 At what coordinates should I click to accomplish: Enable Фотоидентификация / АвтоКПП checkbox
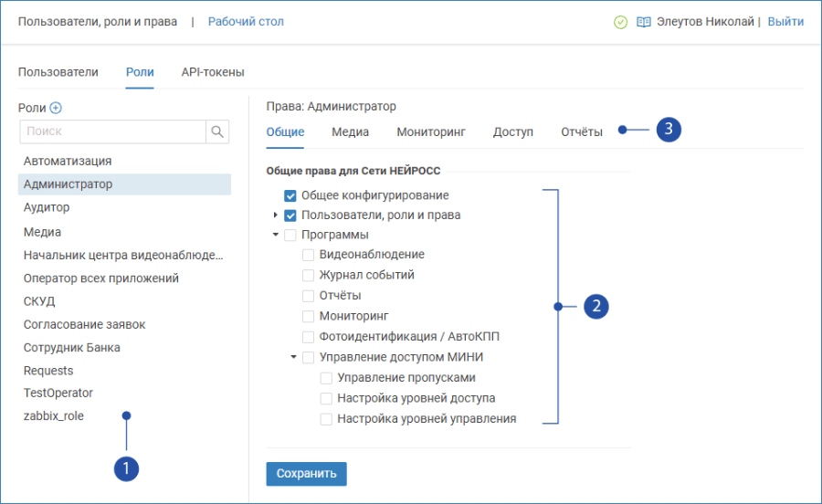tap(309, 337)
